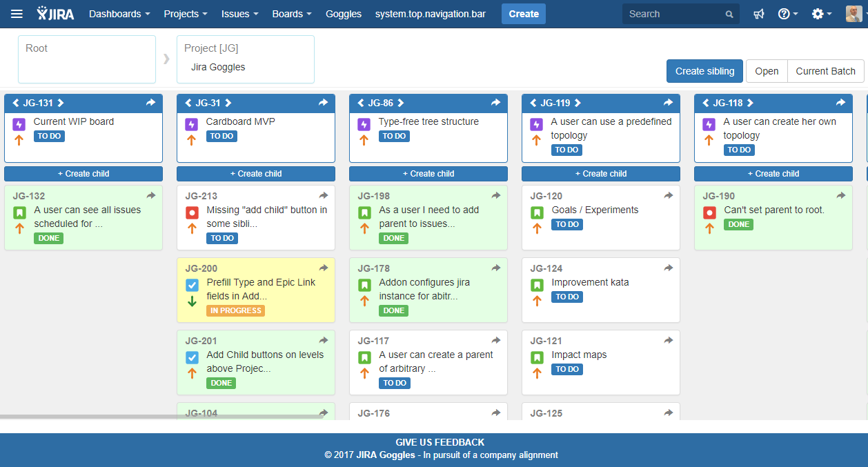
Task: Click share arrow on JG-213 card
Action: (x=324, y=196)
